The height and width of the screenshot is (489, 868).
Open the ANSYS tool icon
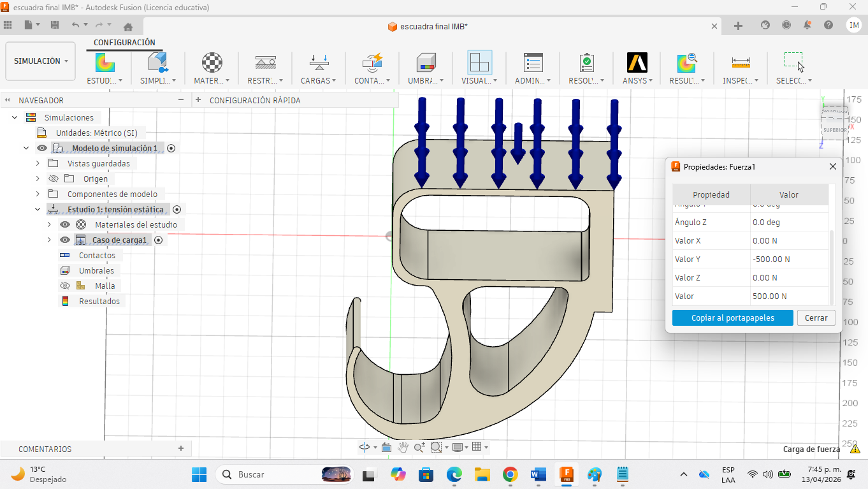coord(637,63)
